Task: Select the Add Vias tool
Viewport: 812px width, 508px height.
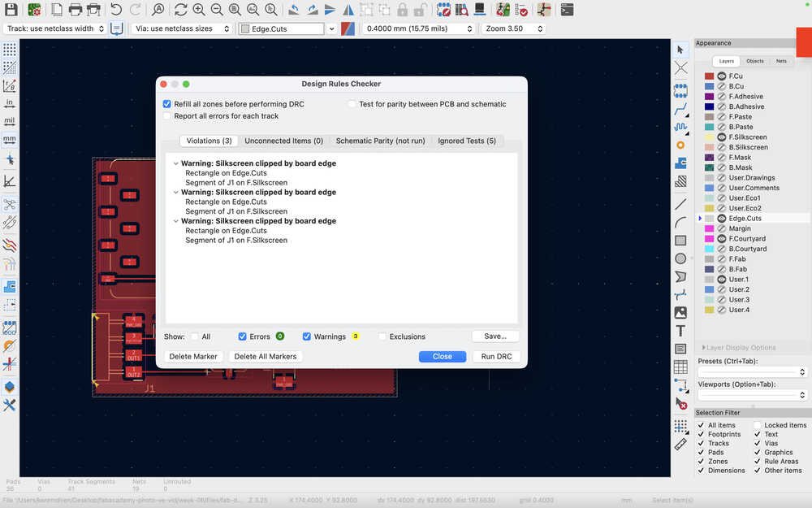Action: pos(680,145)
